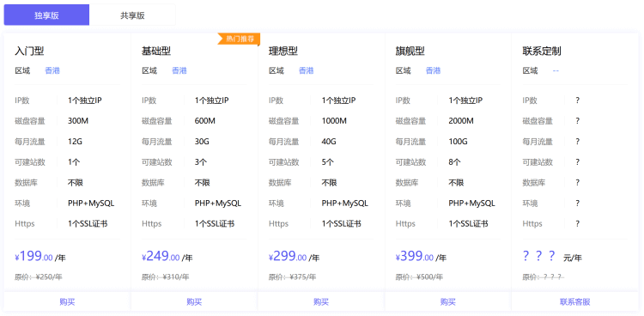This screenshot has height=316, width=644.
Task: Click the ¥199.00 price of 入门型
Action: tap(33, 257)
